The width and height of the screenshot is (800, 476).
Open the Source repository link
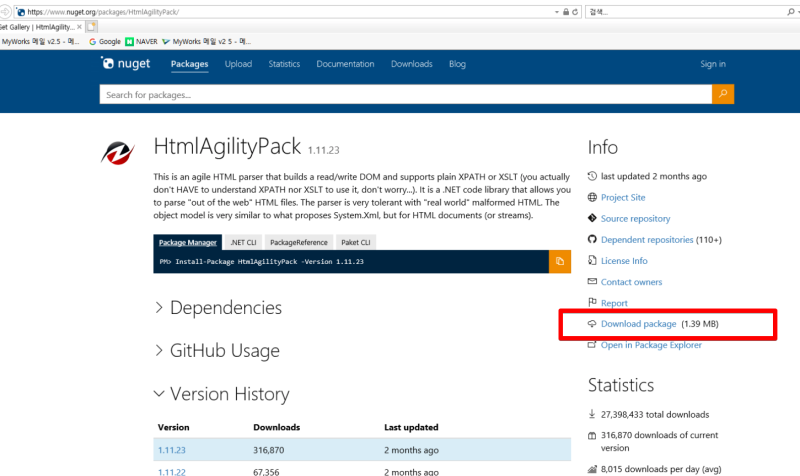click(635, 218)
